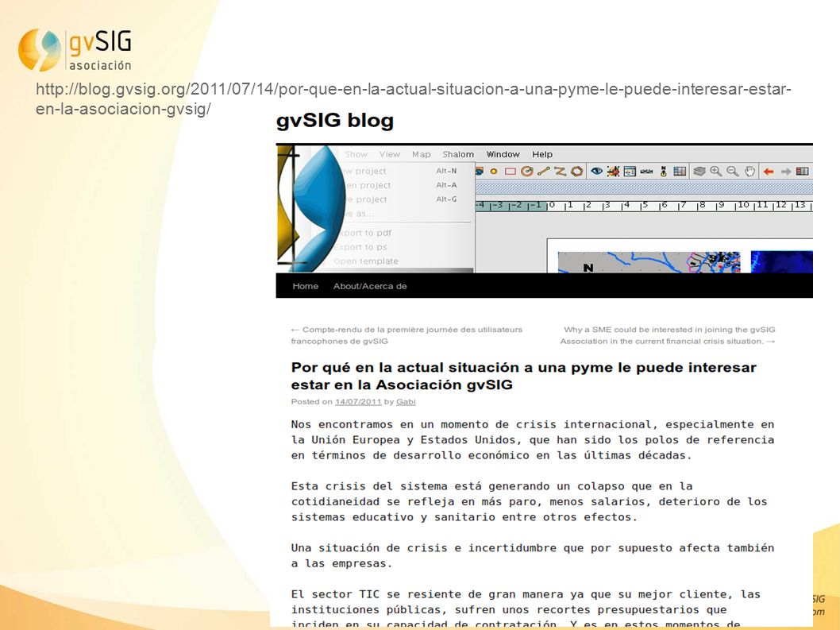Viewport: 840px width, 630px height.
Task: Open previous post Compte-rendu de la première journée
Action: tap(407, 335)
